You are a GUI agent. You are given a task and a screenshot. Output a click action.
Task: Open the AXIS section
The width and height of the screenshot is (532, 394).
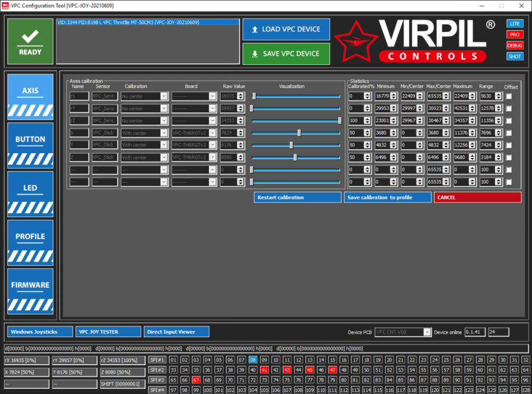tap(30, 97)
